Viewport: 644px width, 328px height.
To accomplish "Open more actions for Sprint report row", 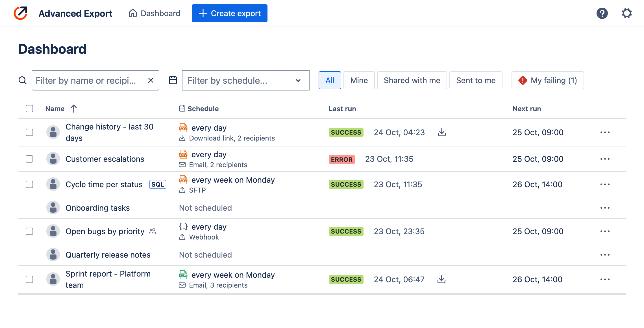I will coord(605,279).
